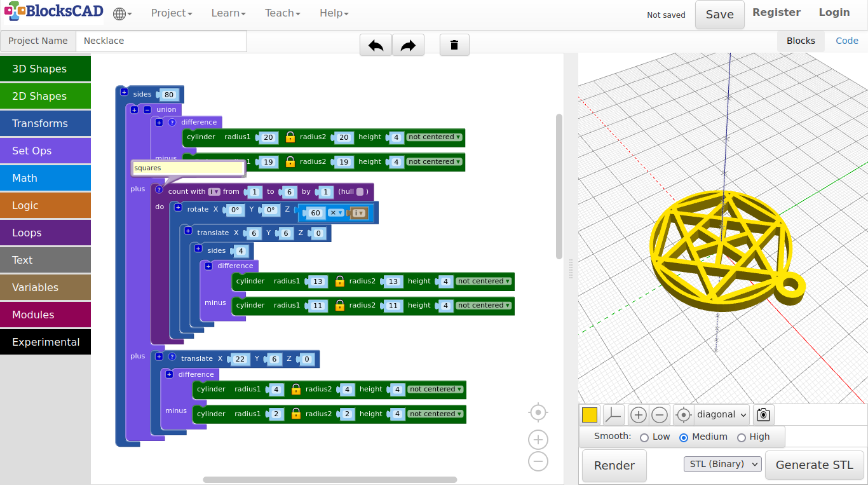Screen dimensions: 868x488
Task: Open the STL (Binary) format dropdown
Action: (x=722, y=464)
